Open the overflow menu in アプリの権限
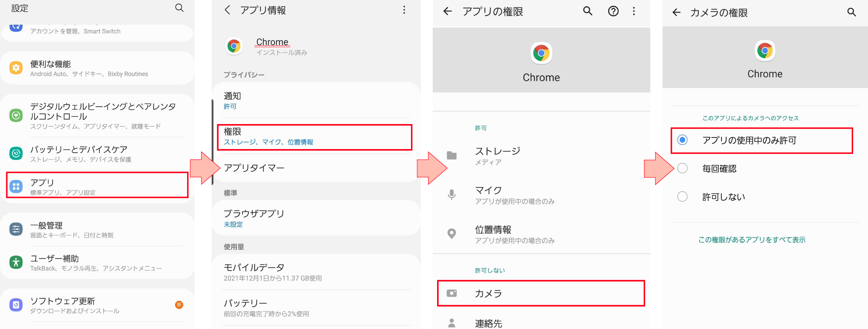Image resolution: width=868 pixels, height=329 pixels. [x=634, y=12]
